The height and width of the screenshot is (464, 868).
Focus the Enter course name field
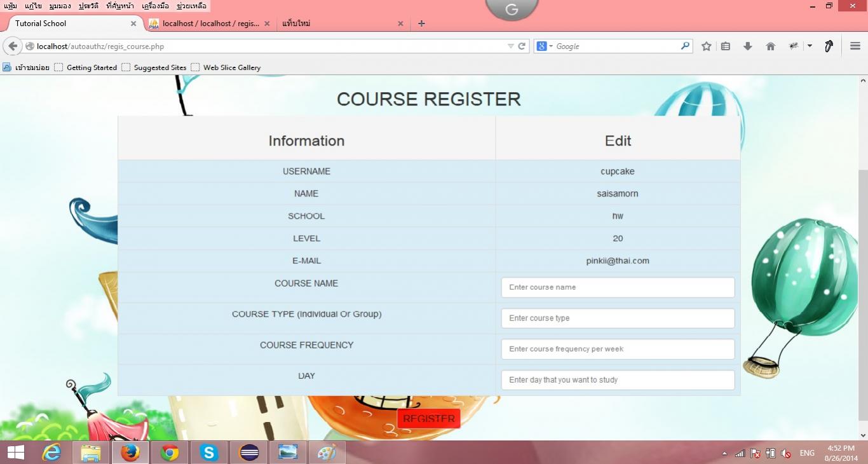point(618,287)
